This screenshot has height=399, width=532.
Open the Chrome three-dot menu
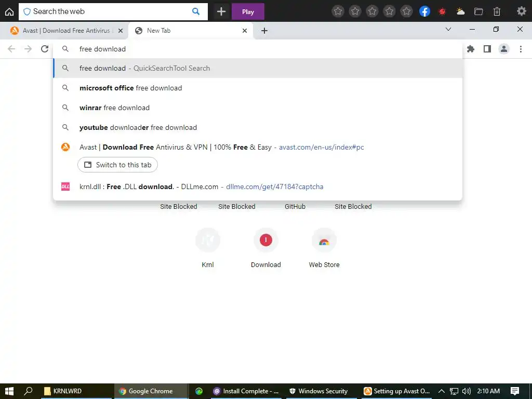coord(521,49)
